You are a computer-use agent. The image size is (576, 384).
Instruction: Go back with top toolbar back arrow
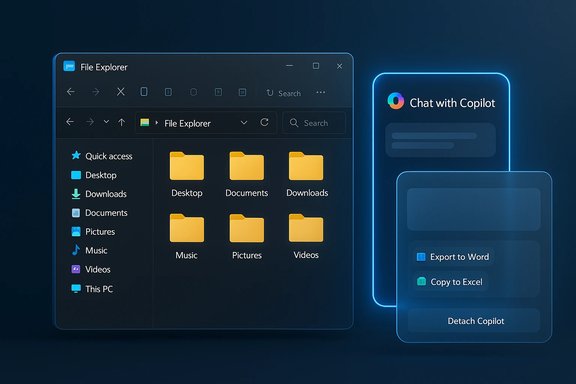71,92
